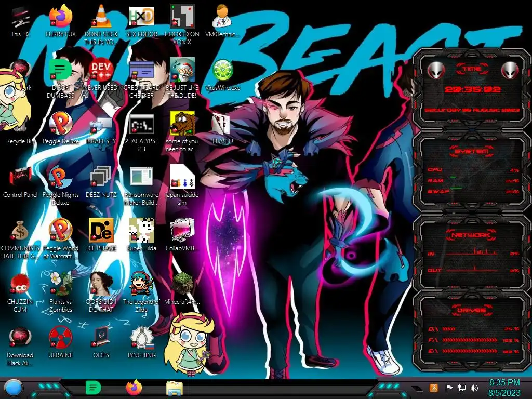
Task: Open the DEEZ NUTZ shortcut
Action: pos(101,177)
